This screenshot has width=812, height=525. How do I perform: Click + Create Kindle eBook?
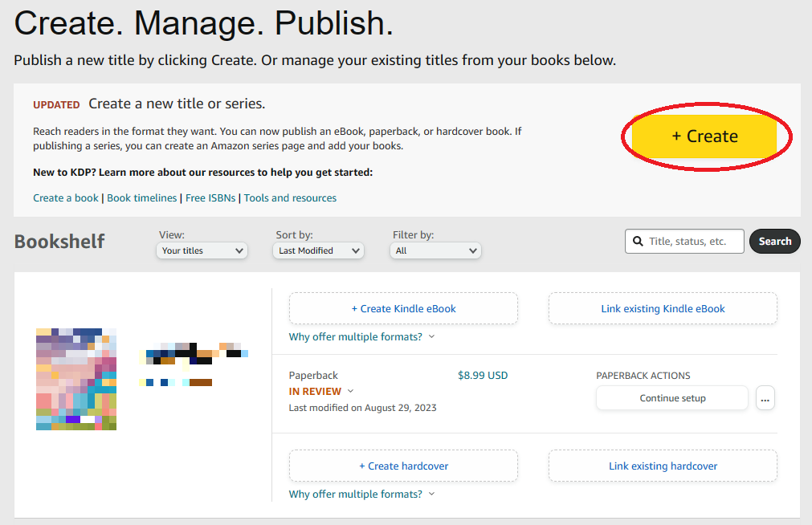coord(403,308)
